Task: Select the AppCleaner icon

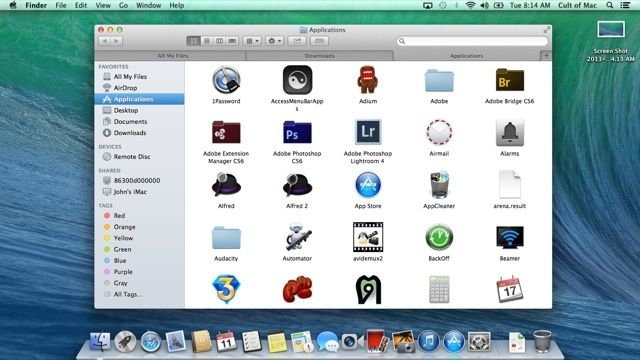Action: pyautogui.click(x=439, y=185)
